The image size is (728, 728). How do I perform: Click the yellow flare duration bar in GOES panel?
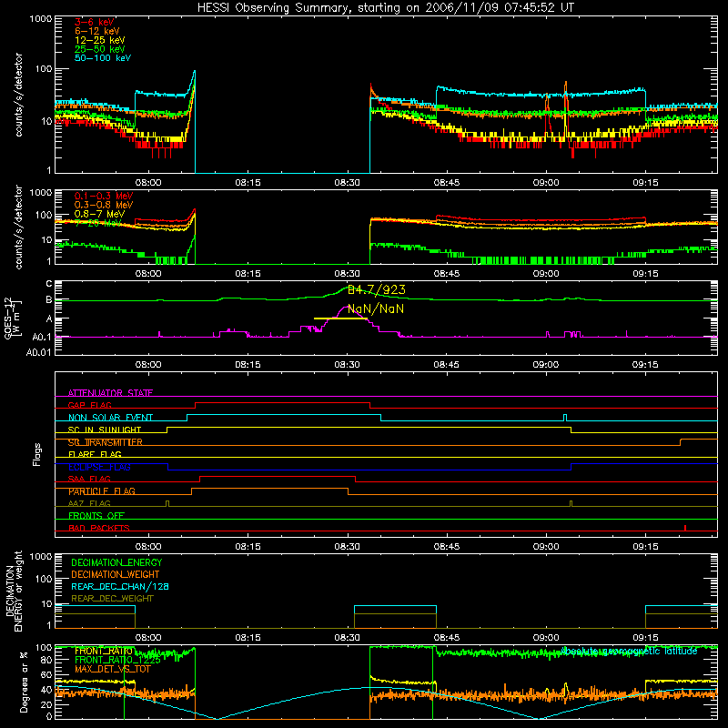(340, 318)
